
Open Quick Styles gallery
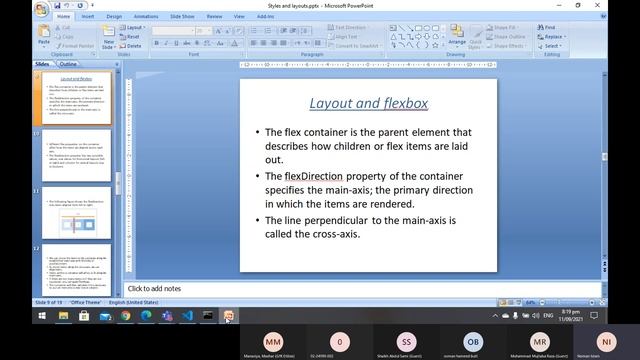[x=476, y=37]
